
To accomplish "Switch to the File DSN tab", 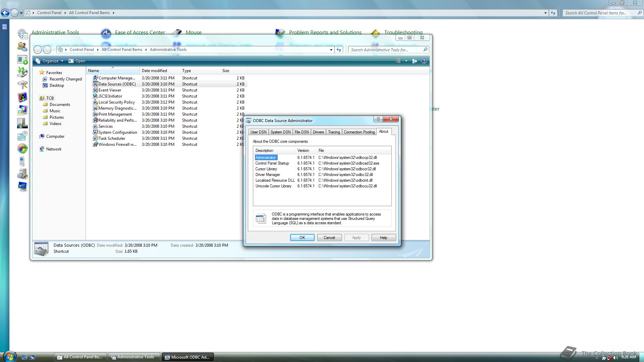I will (x=302, y=132).
